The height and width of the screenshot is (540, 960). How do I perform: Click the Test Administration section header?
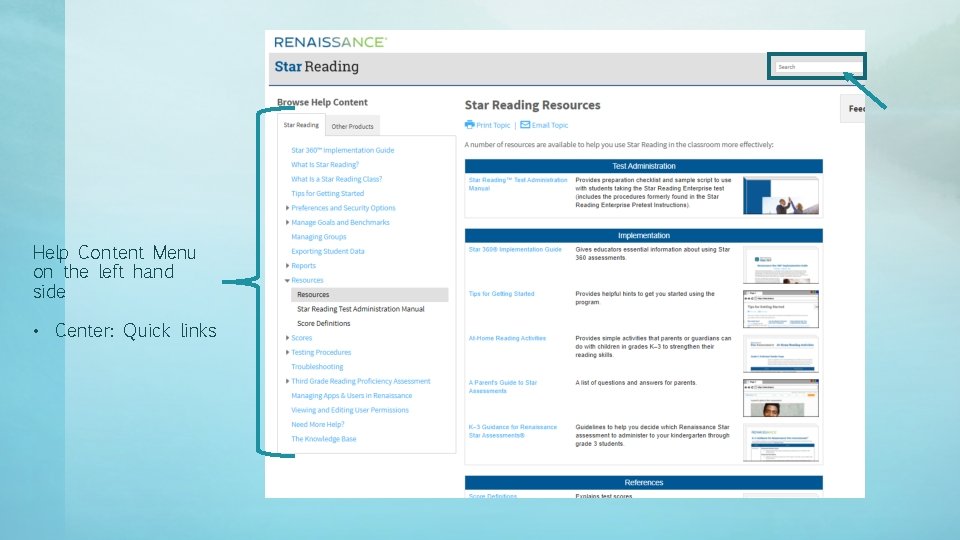[643, 166]
